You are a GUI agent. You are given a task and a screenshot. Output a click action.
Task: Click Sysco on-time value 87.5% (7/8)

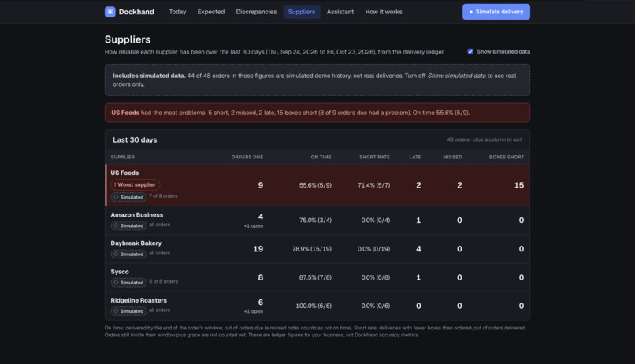(x=315, y=277)
